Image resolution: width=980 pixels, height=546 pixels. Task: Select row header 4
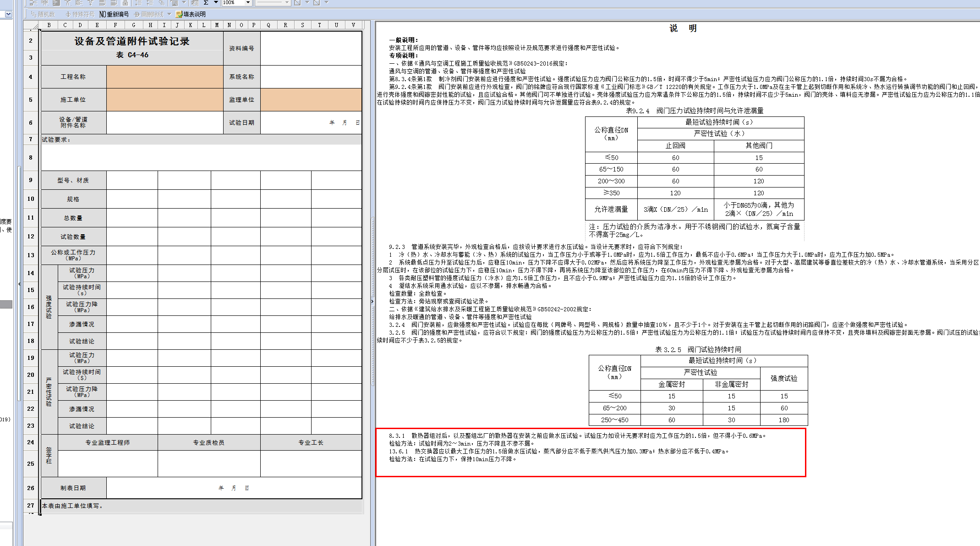click(x=31, y=77)
